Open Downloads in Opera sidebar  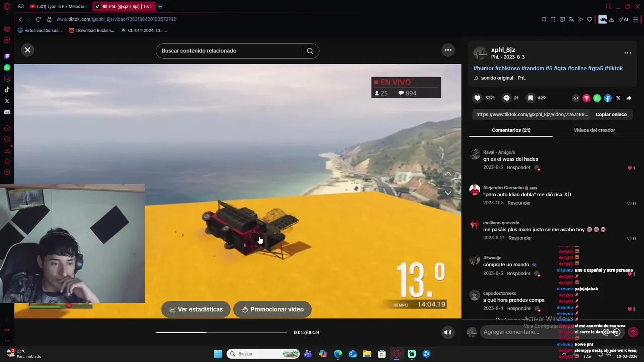[7, 150]
